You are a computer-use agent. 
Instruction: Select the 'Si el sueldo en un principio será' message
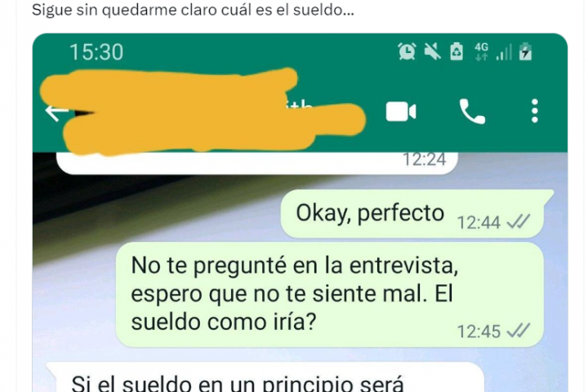coord(265,377)
